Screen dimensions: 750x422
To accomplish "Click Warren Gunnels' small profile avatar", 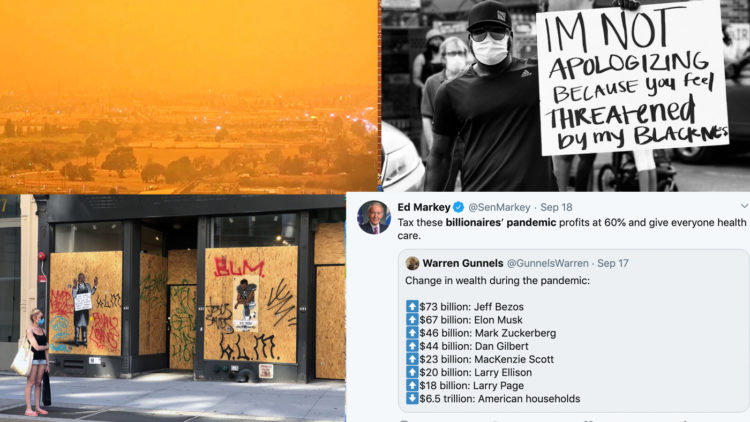I will click(412, 263).
